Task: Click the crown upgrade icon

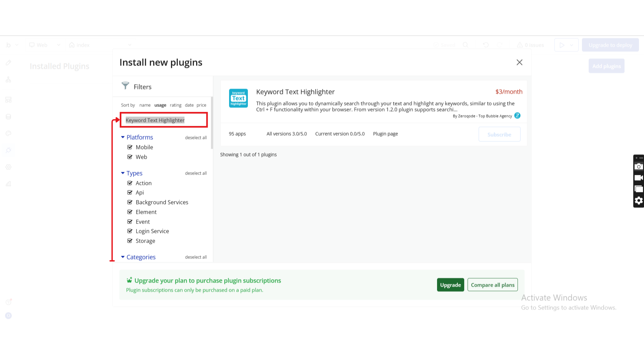Action: 129,280
